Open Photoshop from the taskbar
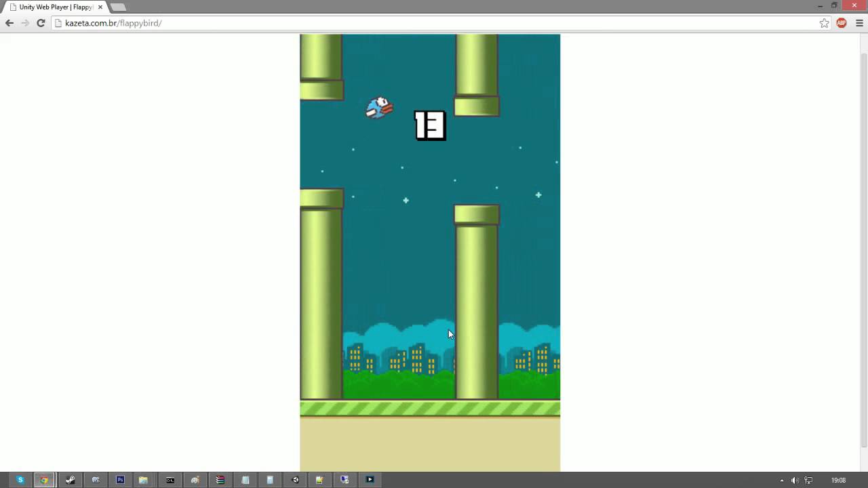 [x=120, y=480]
